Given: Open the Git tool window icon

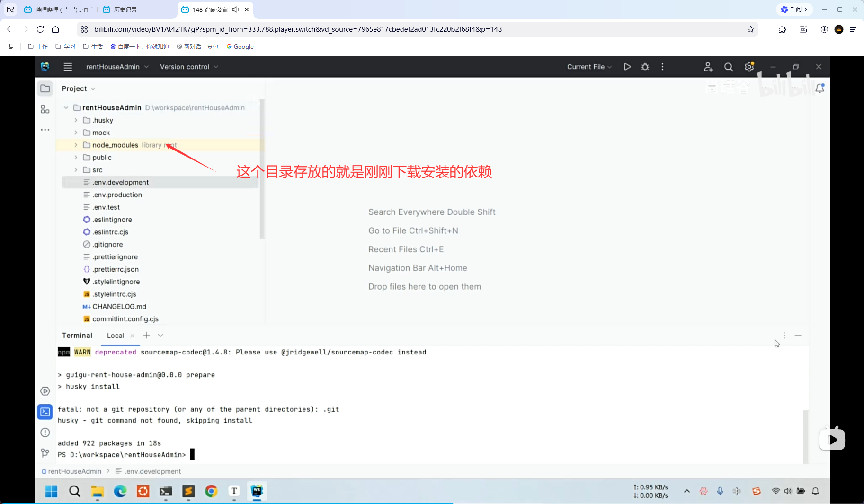Looking at the screenshot, I should pyautogui.click(x=45, y=453).
